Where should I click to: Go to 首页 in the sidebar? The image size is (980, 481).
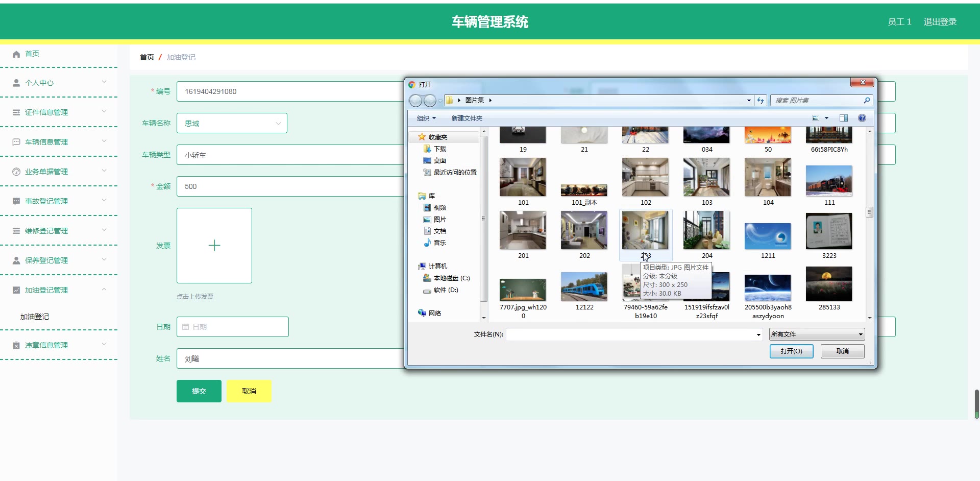click(32, 54)
